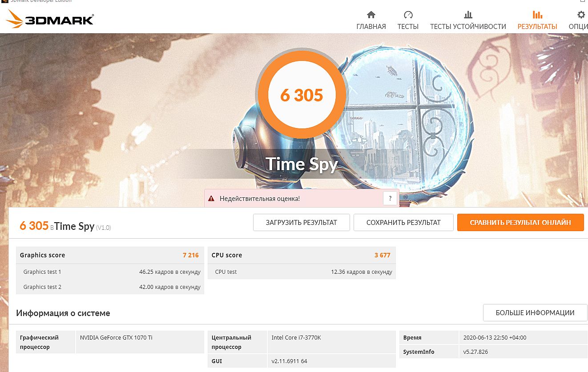The image size is (588, 372).
Task: Click the v5.27.826 SystemInfo value
Action: coord(475,352)
